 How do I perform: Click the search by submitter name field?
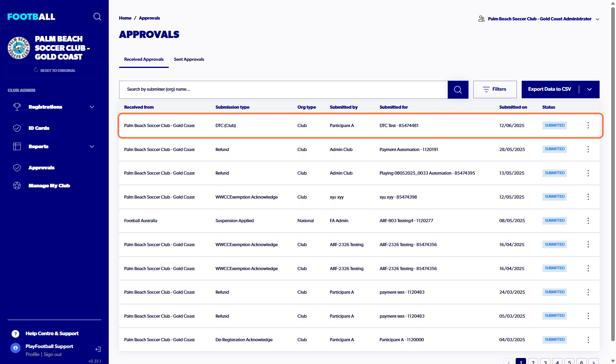coord(283,90)
